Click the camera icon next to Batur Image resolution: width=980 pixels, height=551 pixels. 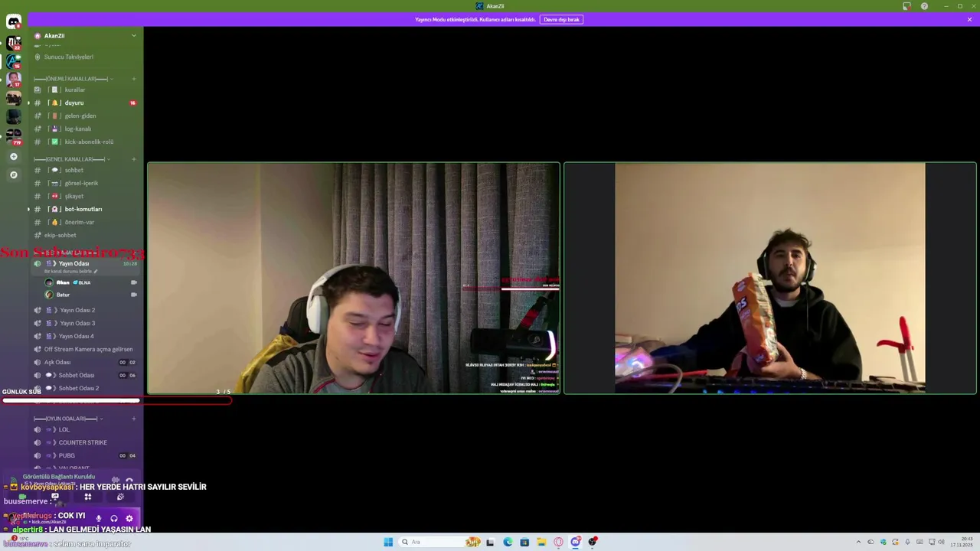pyautogui.click(x=134, y=295)
